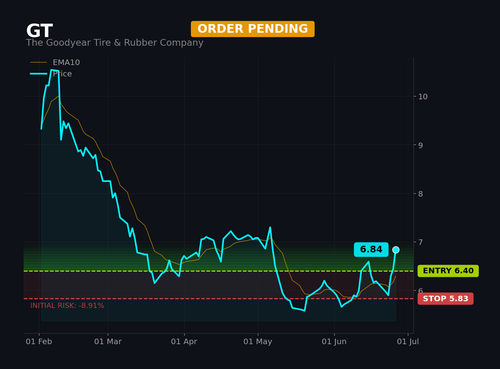The width and height of the screenshot is (500, 369).
Task: Click the 7 price axis tick
Action: coord(420,242)
